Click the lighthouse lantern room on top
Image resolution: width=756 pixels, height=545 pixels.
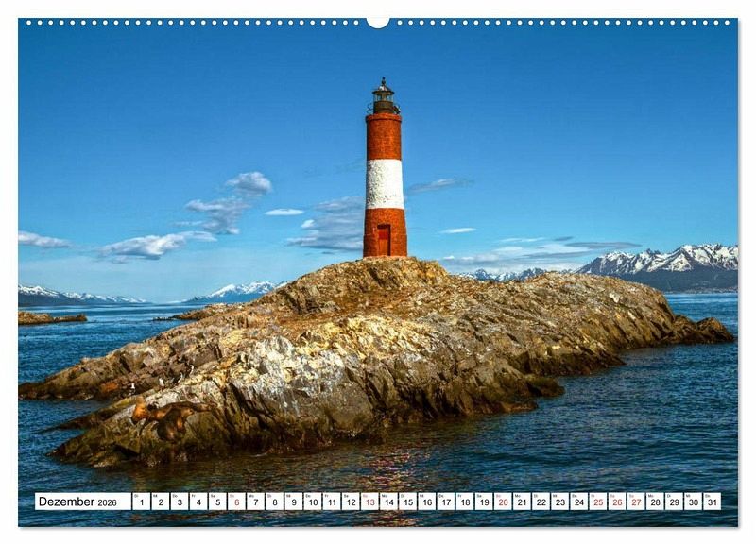click(x=384, y=97)
